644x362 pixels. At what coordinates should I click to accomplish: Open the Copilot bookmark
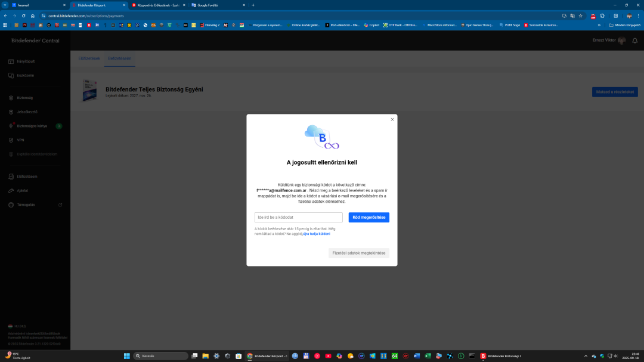(x=371, y=25)
